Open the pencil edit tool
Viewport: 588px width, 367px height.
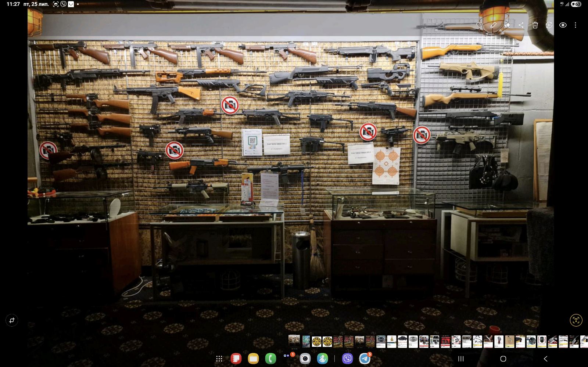(x=493, y=25)
